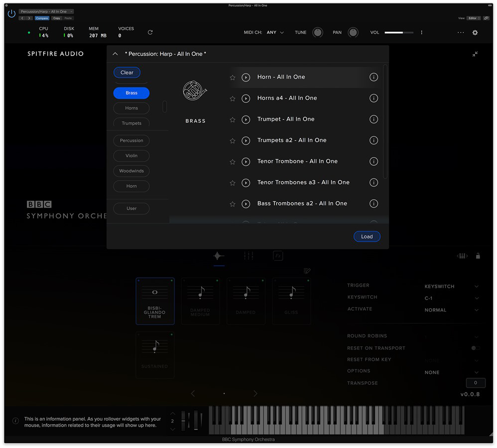
Task: Favorite Trumpet - All In One star
Action: [x=233, y=119]
